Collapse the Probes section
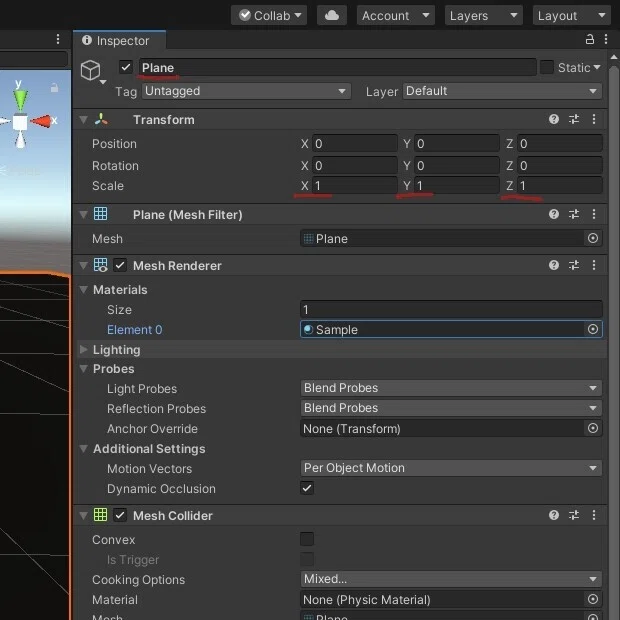This screenshot has height=620, width=620. click(83, 369)
